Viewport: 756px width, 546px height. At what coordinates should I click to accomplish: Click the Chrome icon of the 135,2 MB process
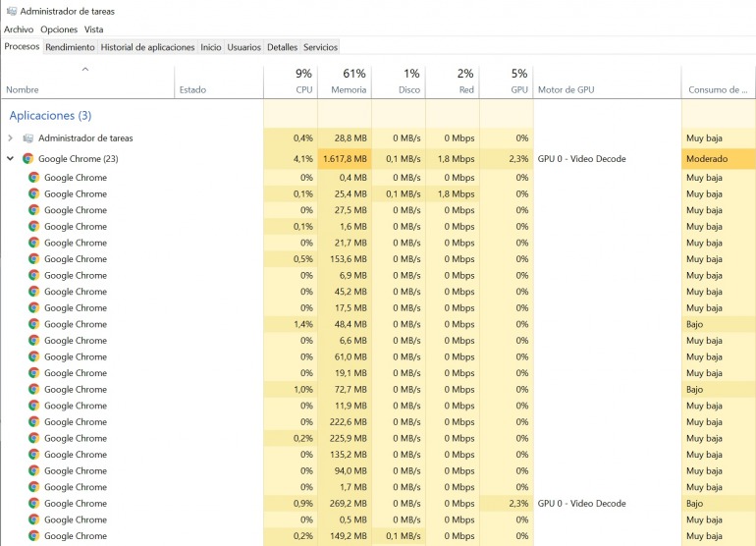[33, 455]
